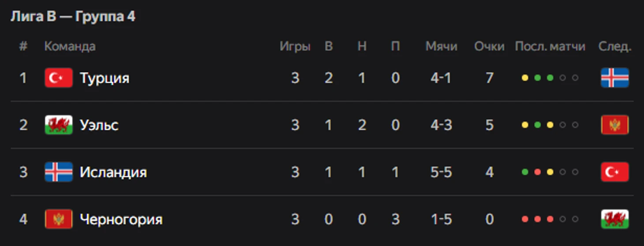Image resolution: width=644 pixels, height=246 pixels.
Task: Click the Очки column header
Action: (490, 46)
